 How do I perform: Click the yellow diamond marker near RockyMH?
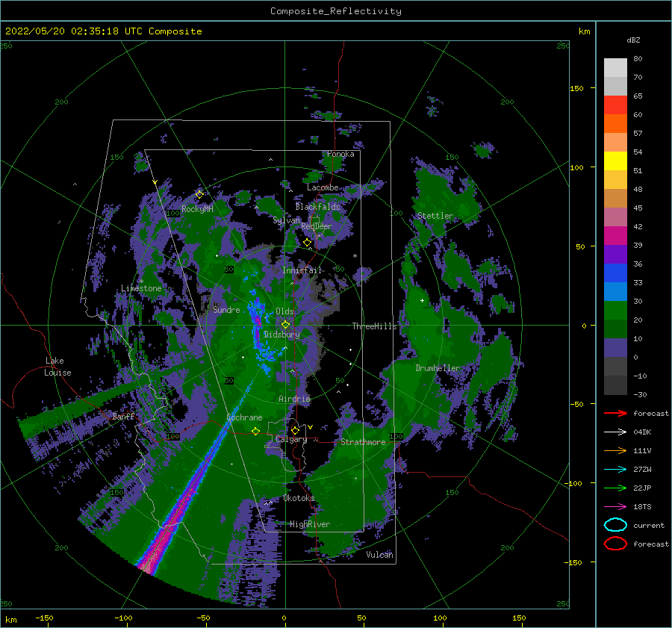[199, 195]
